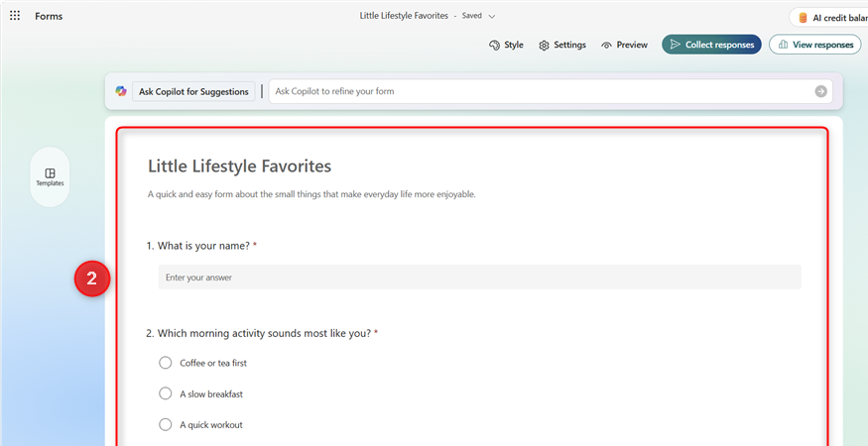Open the Templates panel
The width and height of the screenshot is (868, 446).
[x=50, y=177]
